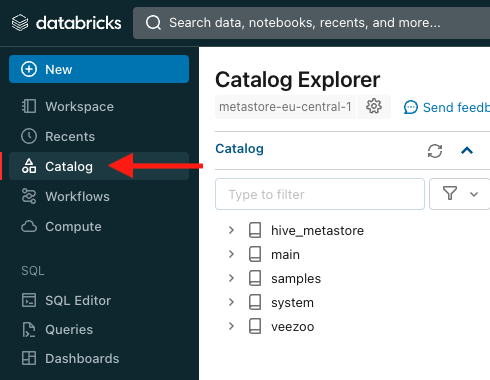The image size is (490, 380).
Task: Click the New button
Action: pos(99,69)
